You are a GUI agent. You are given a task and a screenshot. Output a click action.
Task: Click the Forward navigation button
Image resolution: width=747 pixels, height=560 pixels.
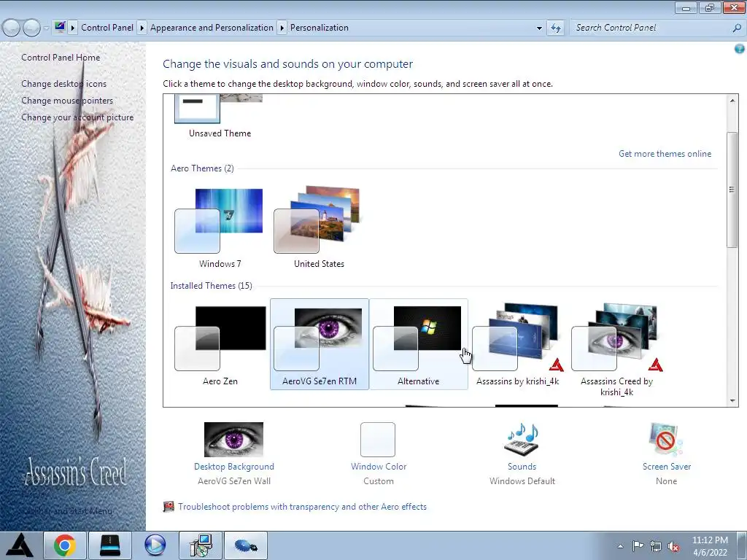point(32,28)
